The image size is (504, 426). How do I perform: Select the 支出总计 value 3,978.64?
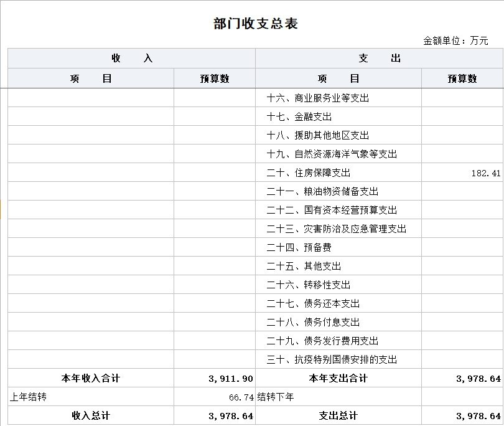click(478, 416)
